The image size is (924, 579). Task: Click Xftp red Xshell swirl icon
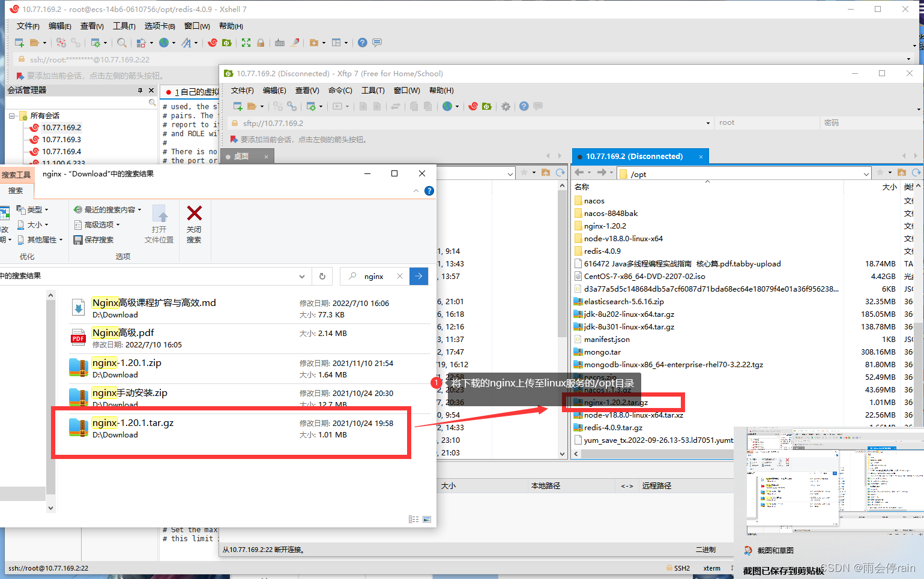[473, 106]
